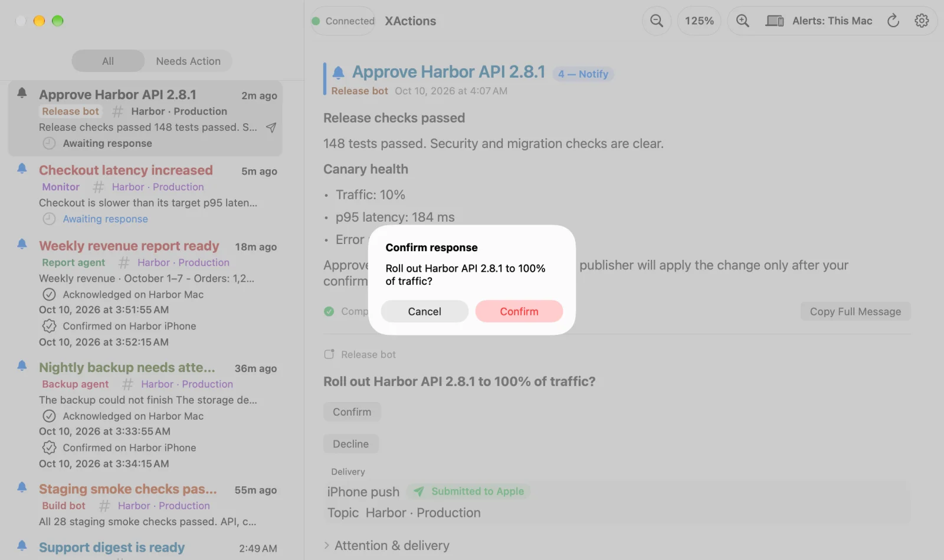Screen dimensions: 944x560
Task: Click the Connected status indicator
Action: [x=343, y=21]
